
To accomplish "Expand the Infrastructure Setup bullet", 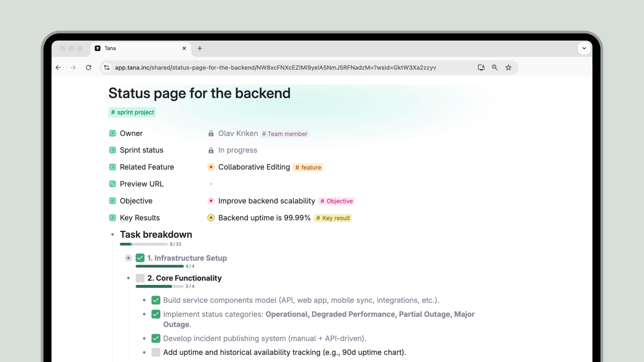I will [x=128, y=258].
